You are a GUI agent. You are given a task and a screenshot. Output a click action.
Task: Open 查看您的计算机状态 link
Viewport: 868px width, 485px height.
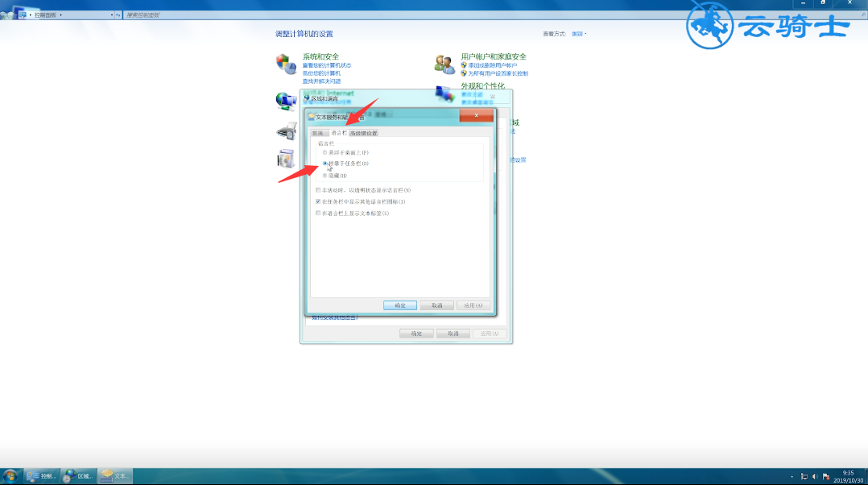[x=327, y=65]
